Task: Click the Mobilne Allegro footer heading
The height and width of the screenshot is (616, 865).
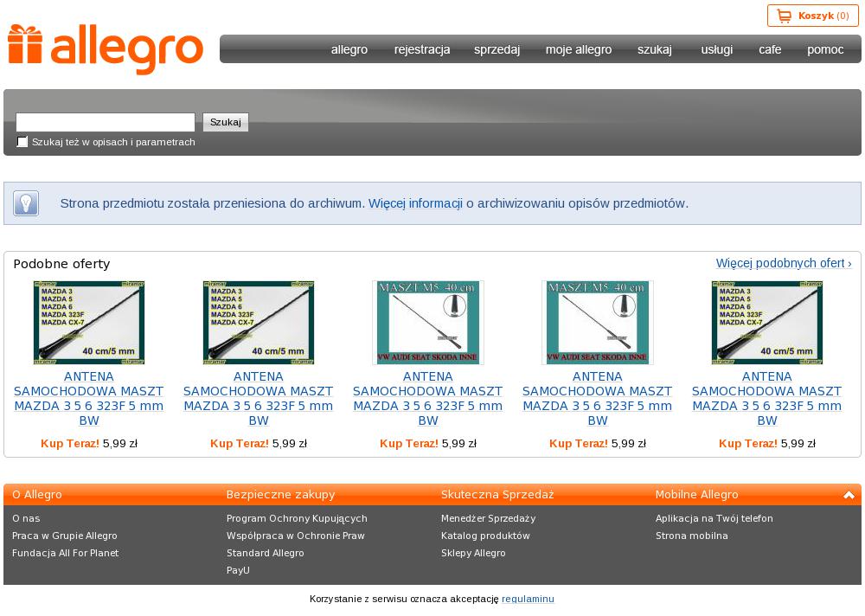Action: 696,495
